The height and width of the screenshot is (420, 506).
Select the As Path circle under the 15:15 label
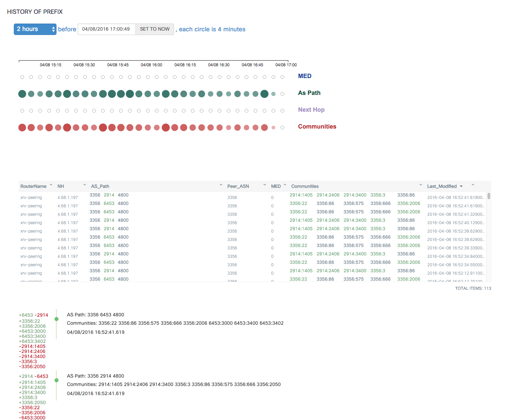(x=49, y=94)
